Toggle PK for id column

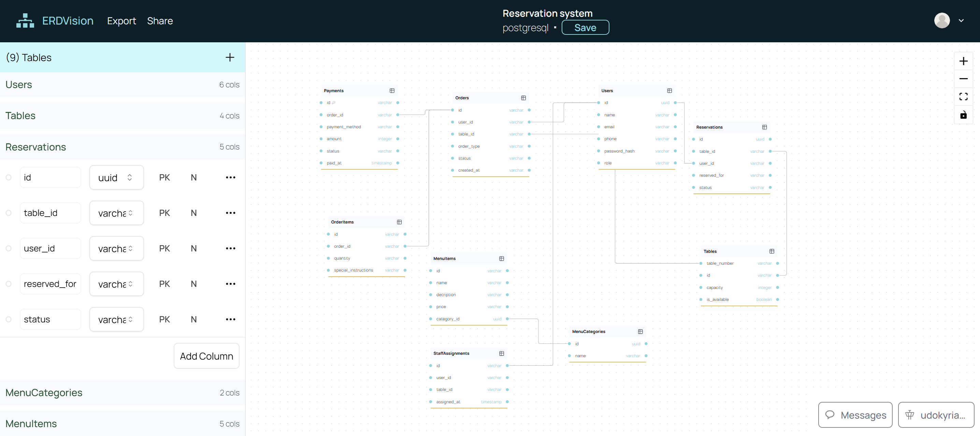tap(164, 177)
